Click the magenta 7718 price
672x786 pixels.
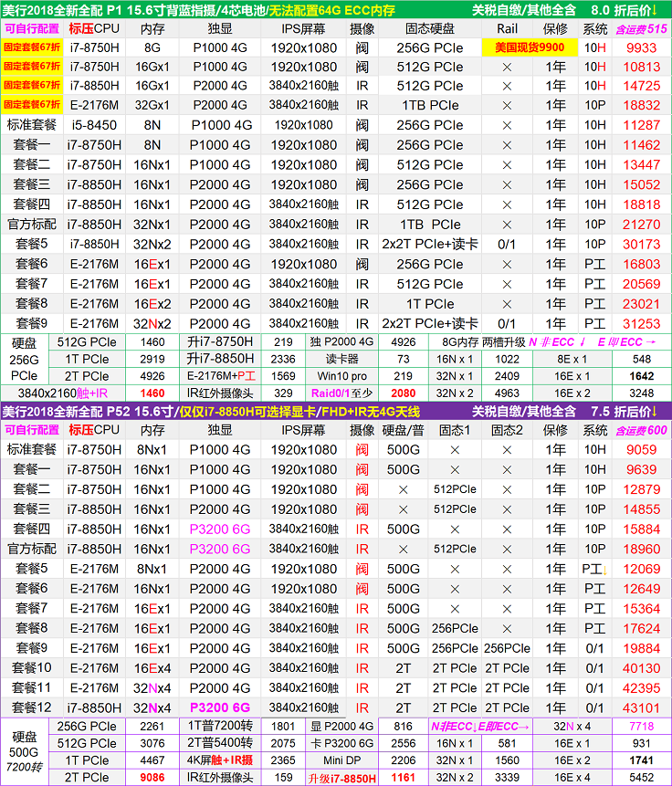(641, 726)
